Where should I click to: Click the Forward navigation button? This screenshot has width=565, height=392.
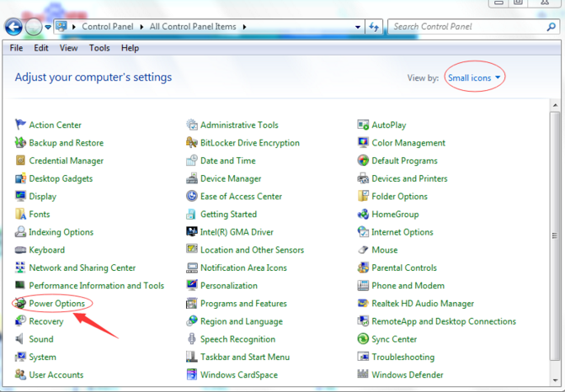(x=34, y=27)
